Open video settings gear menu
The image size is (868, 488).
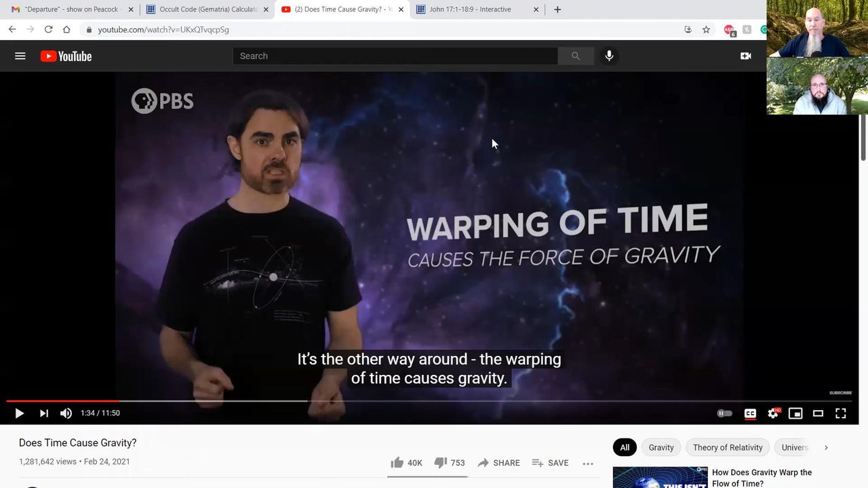coord(772,413)
